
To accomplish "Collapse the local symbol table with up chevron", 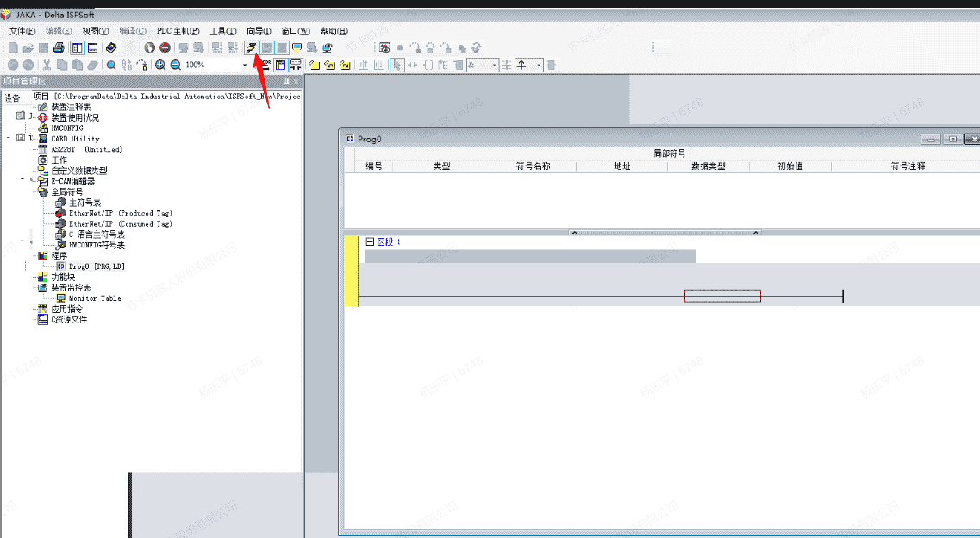I will (574, 232).
